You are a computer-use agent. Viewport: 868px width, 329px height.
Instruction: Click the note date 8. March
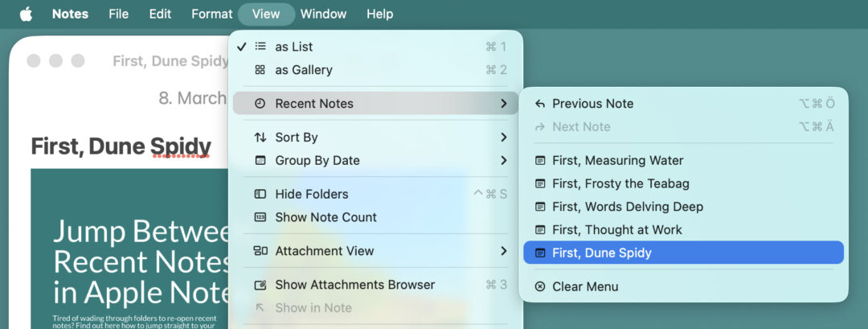193,99
